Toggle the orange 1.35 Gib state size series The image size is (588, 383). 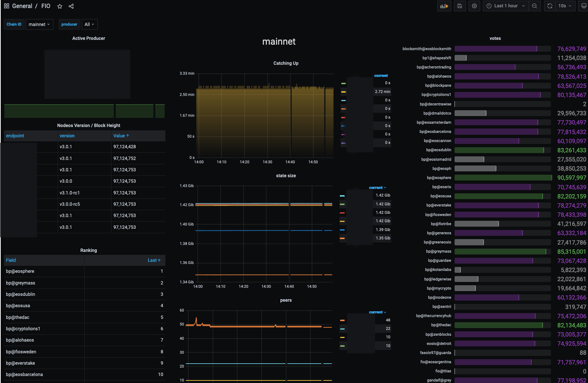click(x=342, y=238)
